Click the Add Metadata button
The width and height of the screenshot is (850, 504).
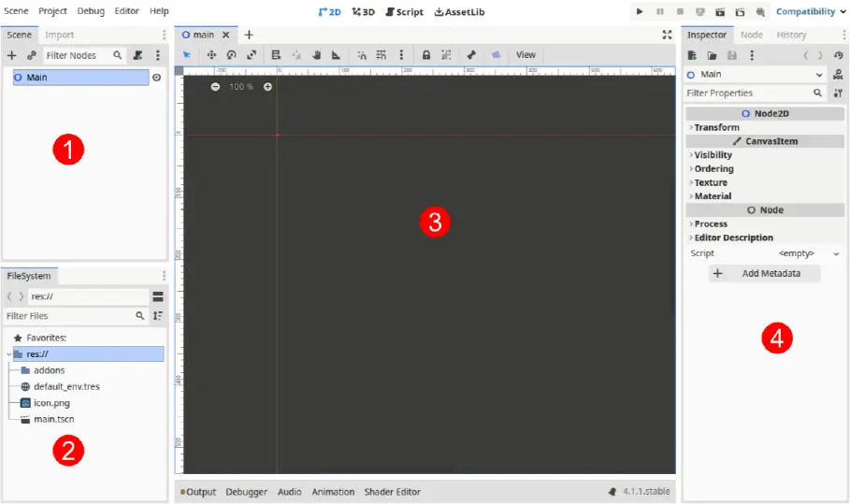point(765,274)
